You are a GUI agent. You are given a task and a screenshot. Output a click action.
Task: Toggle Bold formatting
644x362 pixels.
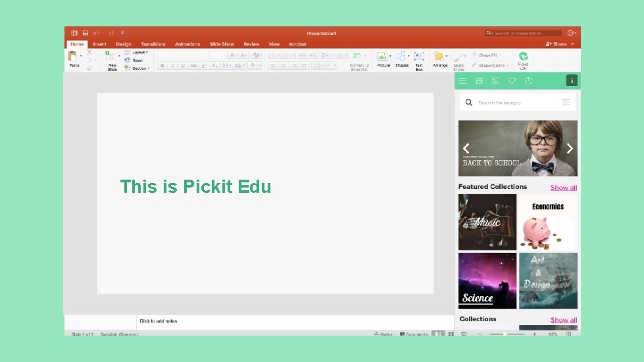pos(162,66)
